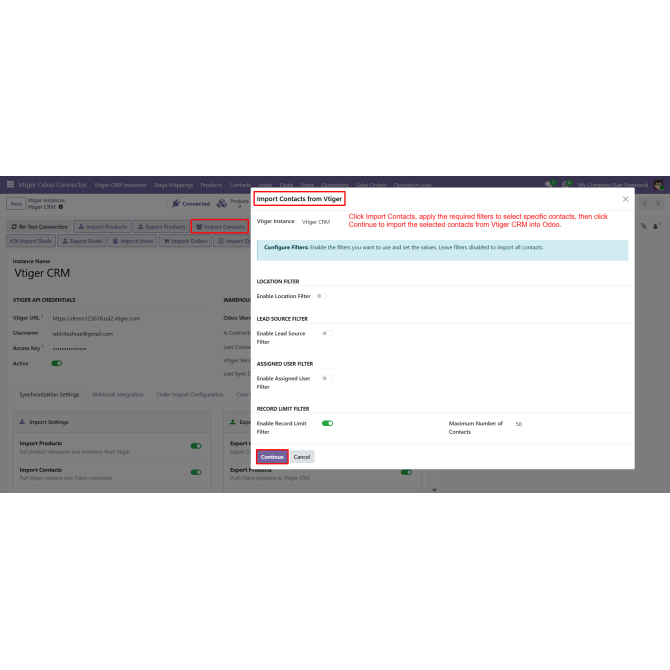Open the Products stat button with cubes icon
The image size is (670, 670).
point(232,203)
